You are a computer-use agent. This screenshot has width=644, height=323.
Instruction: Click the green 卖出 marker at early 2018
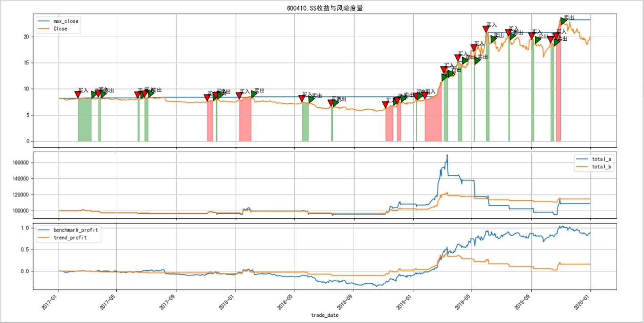pos(254,94)
